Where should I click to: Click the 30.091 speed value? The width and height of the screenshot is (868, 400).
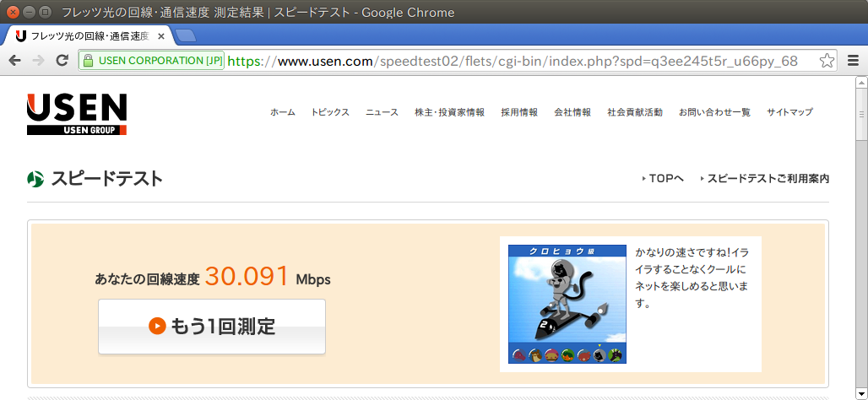pyautogui.click(x=247, y=277)
